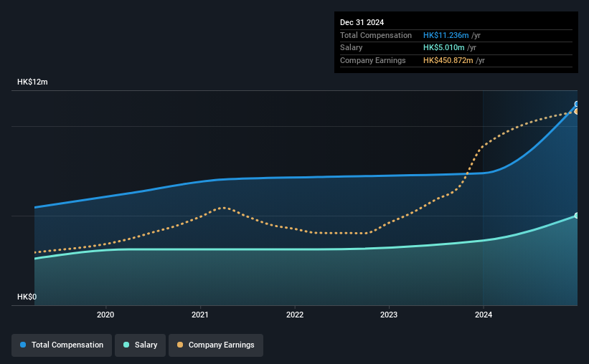Screen dimensions: 589x364
Task: Click the 2022 x-axis label
Action: [x=295, y=315]
